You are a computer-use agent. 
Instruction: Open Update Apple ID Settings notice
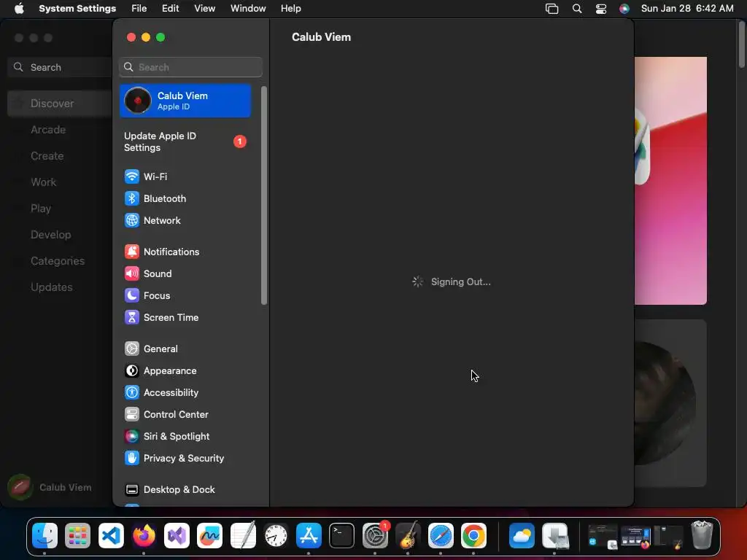[x=185, y=141]
